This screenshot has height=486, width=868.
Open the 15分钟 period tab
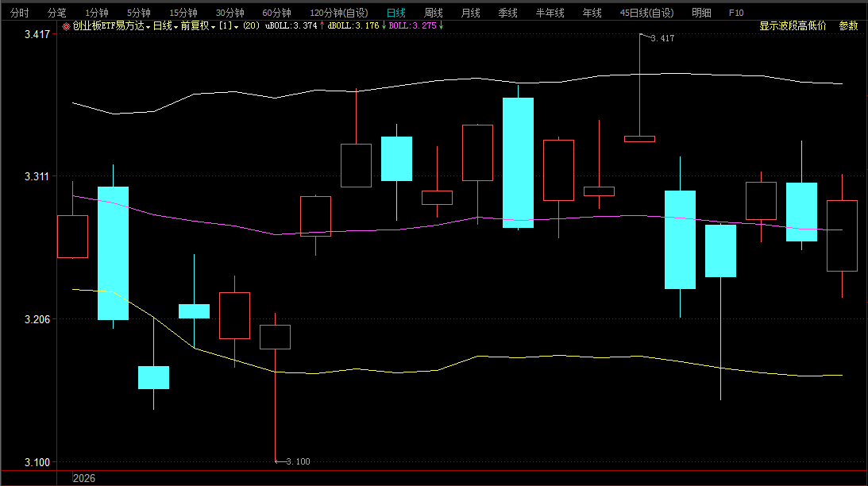(183, 13)
